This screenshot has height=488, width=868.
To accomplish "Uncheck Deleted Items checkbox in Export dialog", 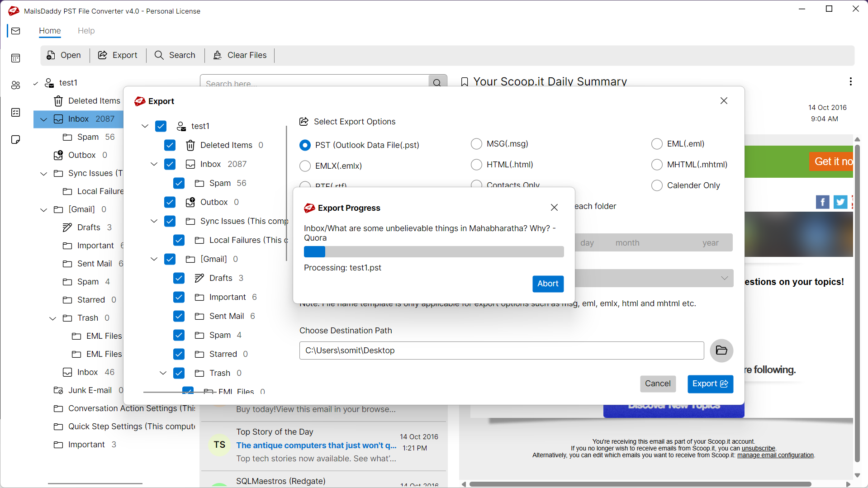I will point(170,145).
